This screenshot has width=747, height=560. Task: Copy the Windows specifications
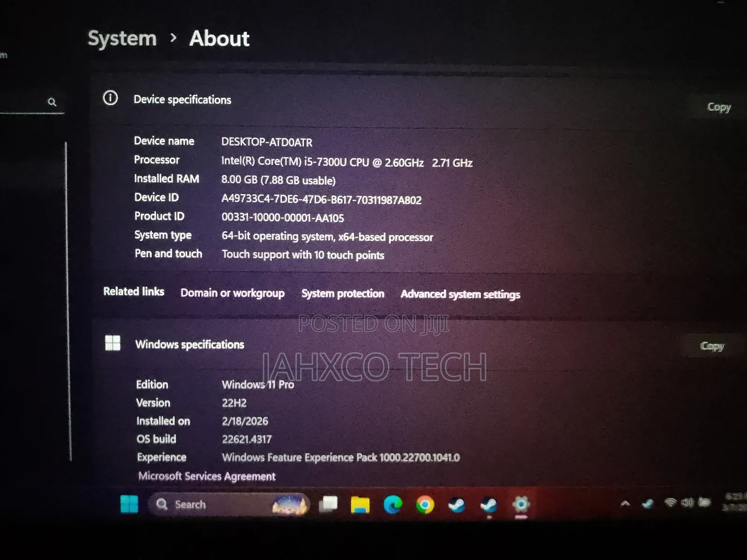pyautogui.click(x=712, y=346)
